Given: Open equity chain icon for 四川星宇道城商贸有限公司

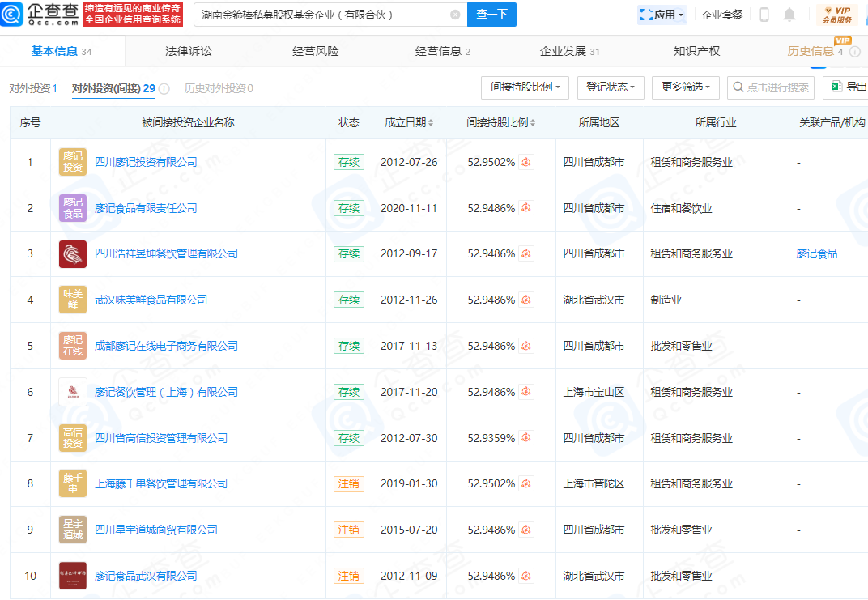Looking at the screenshot, I should [526, 530].
